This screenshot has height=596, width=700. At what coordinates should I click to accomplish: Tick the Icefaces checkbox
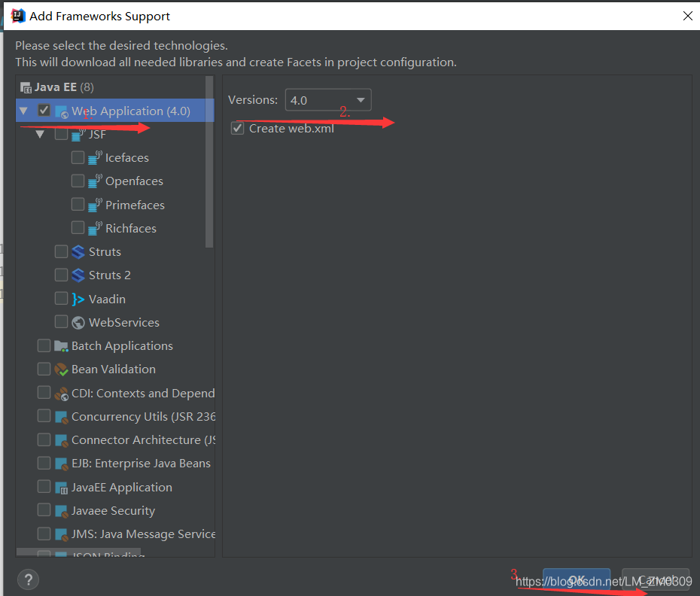78,157
